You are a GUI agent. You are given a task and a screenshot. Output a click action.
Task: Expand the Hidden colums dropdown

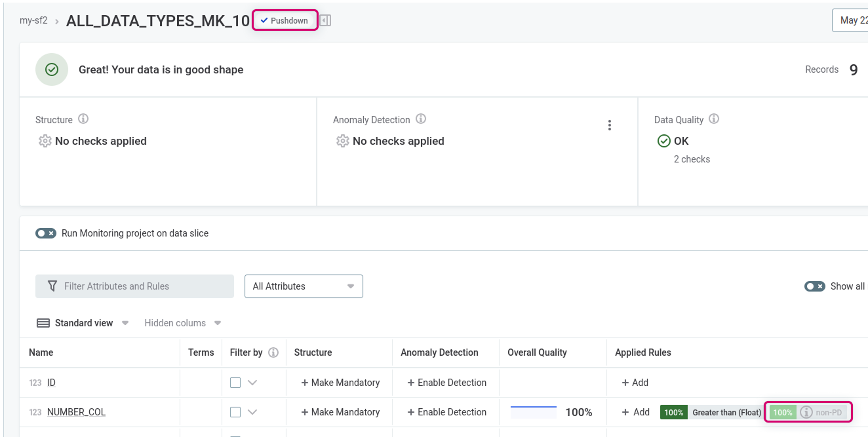[218, 323]
